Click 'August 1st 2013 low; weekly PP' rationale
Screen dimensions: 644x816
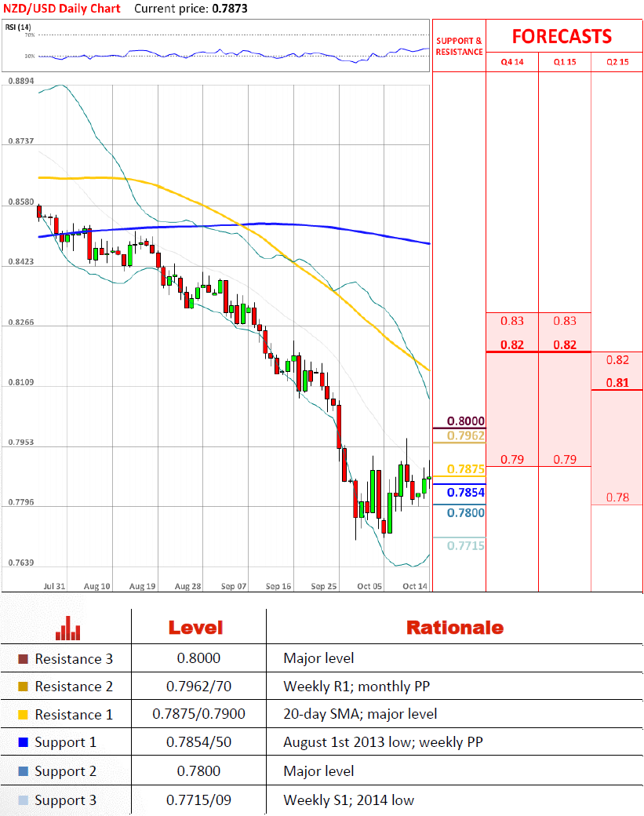(383, 742)
